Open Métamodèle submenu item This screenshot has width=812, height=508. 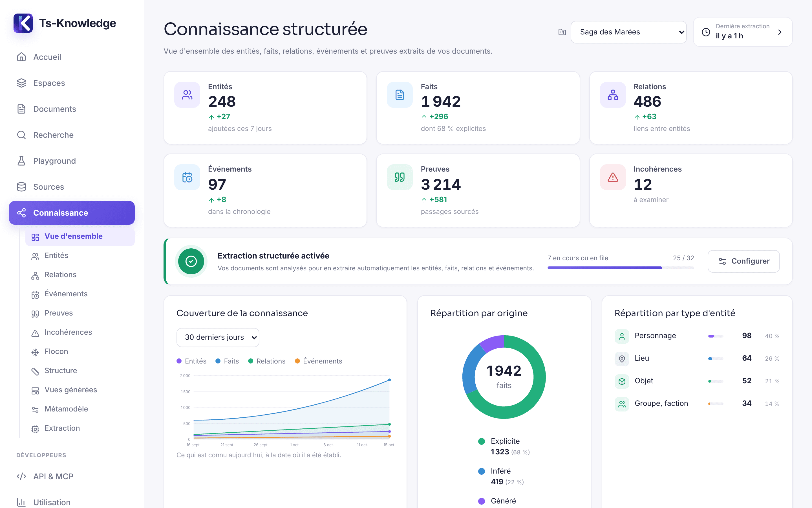point(80,409)
